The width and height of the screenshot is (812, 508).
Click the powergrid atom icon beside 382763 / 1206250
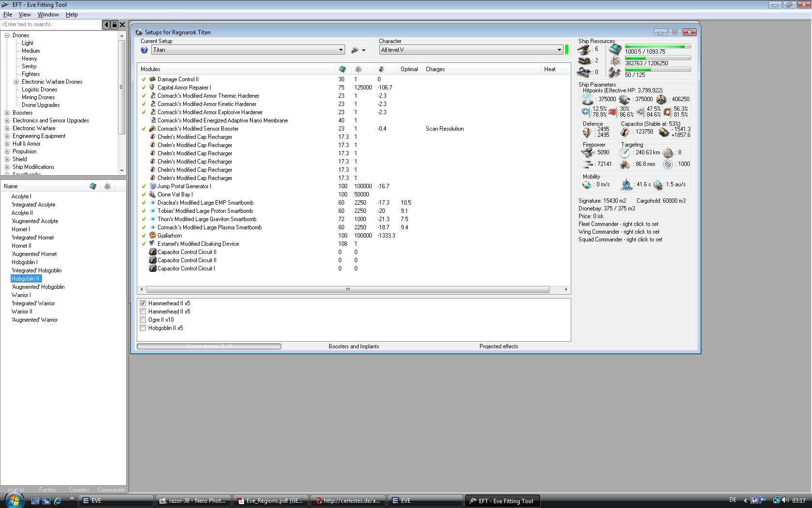(615, 61)
